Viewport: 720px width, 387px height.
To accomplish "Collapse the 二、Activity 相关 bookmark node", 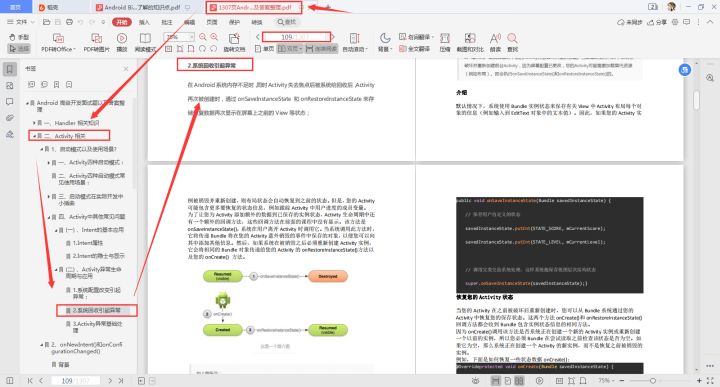I will click(x=35, y=136).
